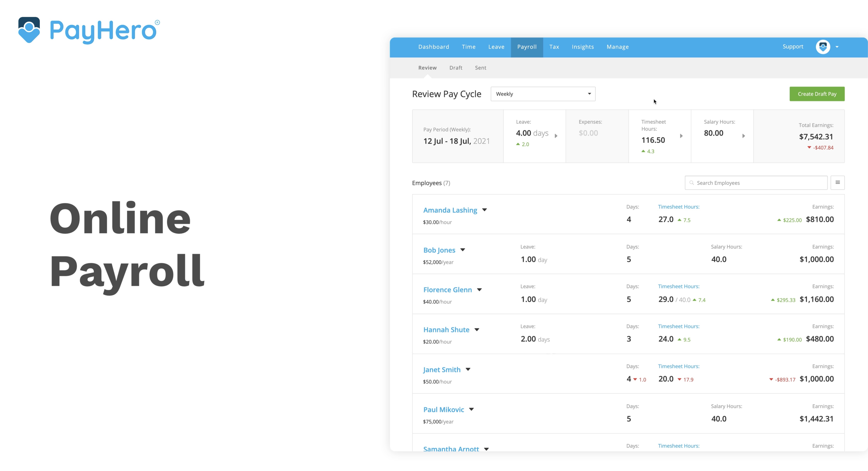The height and width of the screenshot is (471, 868).
Task: Expand Amanda Lashing's dropdown arrow
Action: point(485,210)
